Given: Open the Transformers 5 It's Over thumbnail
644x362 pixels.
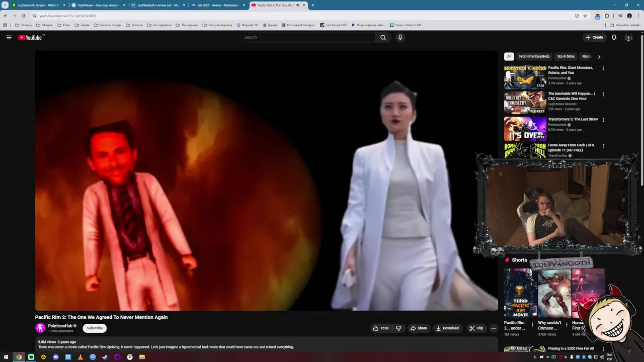Looking at the screenshot, I should (x=525, y=129).
